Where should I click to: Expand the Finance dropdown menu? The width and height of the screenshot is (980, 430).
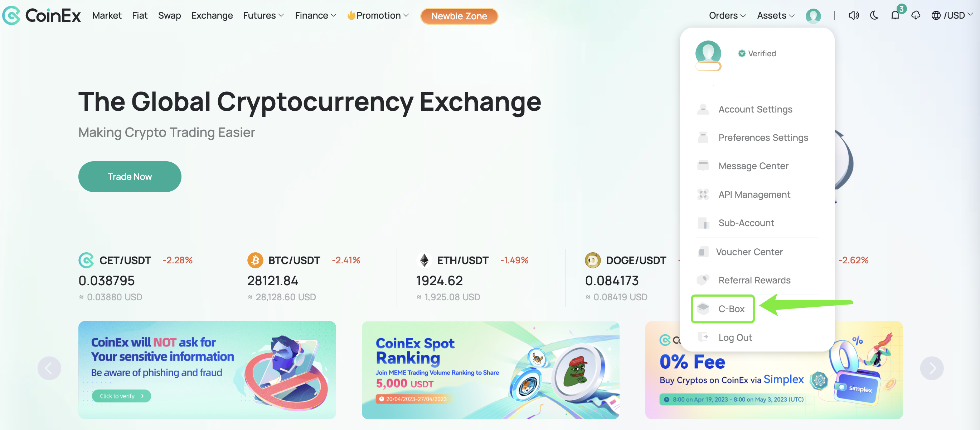315,16
